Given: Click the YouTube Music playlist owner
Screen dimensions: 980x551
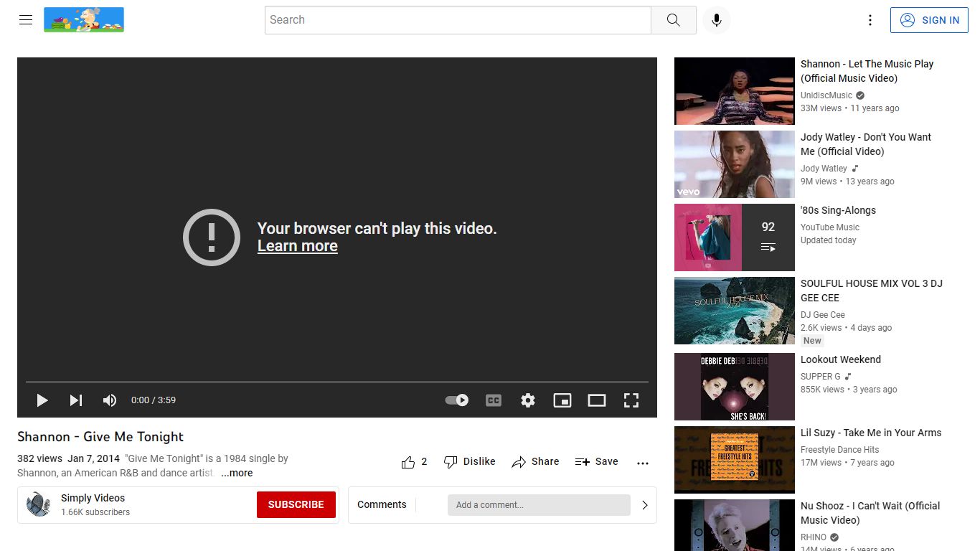Looking at the screenshot, I should pyautogui.click(x=830, y=227).
